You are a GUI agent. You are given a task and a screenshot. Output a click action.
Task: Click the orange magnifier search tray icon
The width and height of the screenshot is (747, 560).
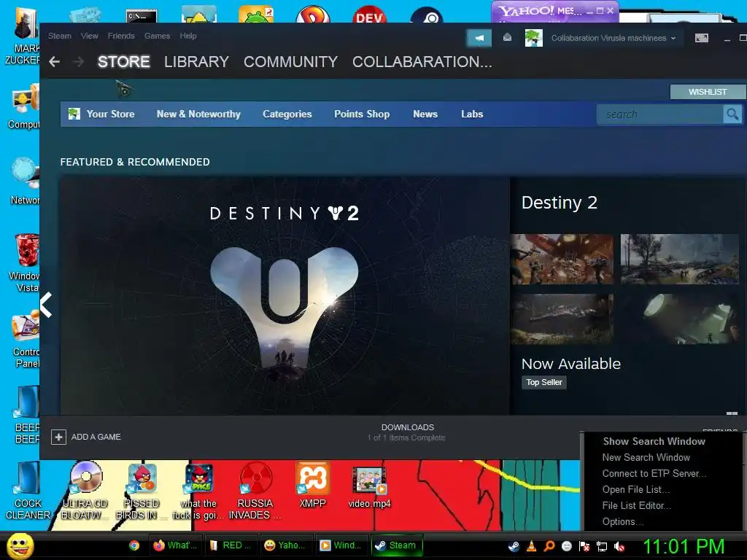coord(549,547)
